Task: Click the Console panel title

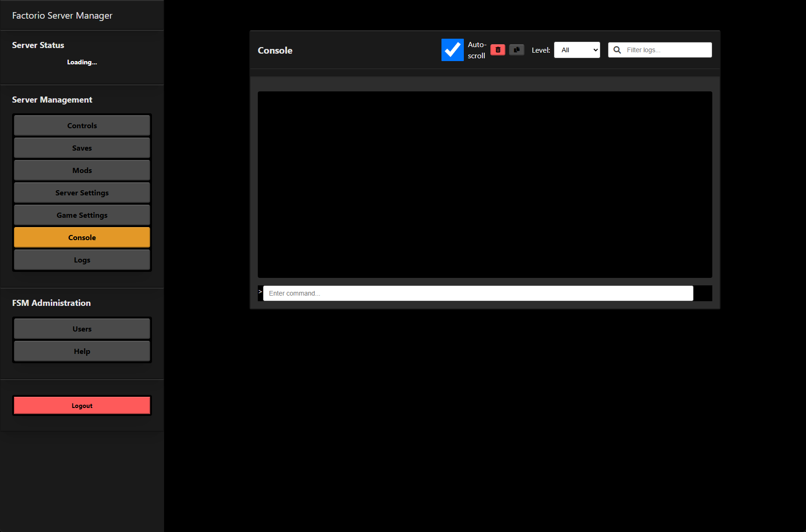Action: pos(275,50)
